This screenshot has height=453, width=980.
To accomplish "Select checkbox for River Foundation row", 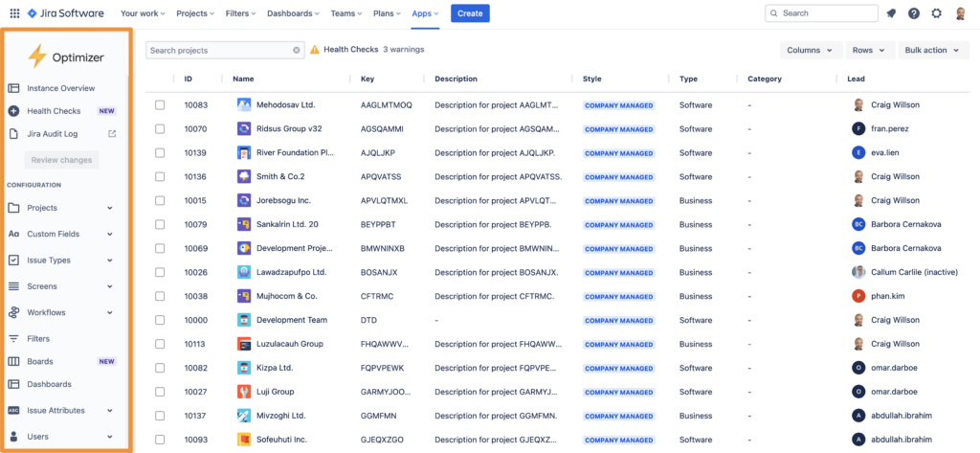I will coord(160,152).
